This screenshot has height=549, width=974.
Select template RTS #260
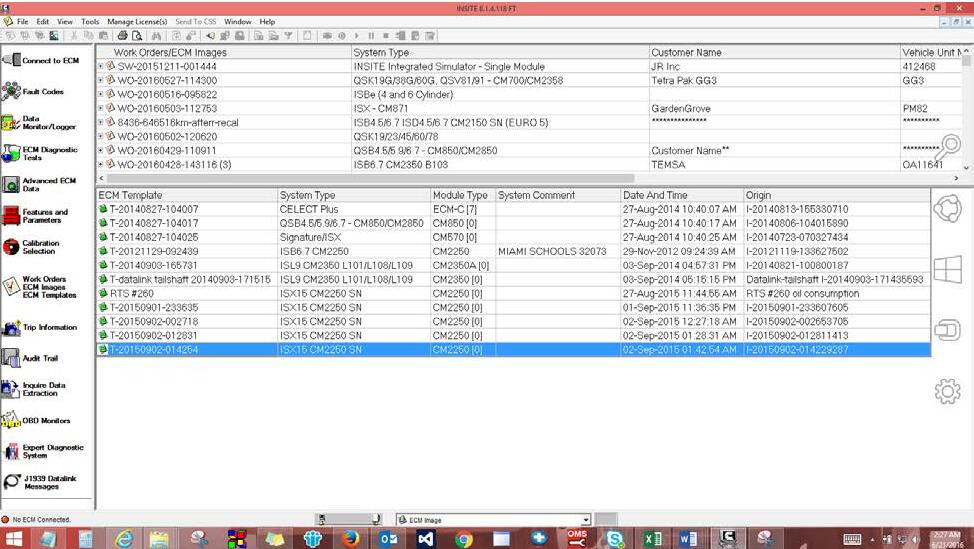point(132,293)
